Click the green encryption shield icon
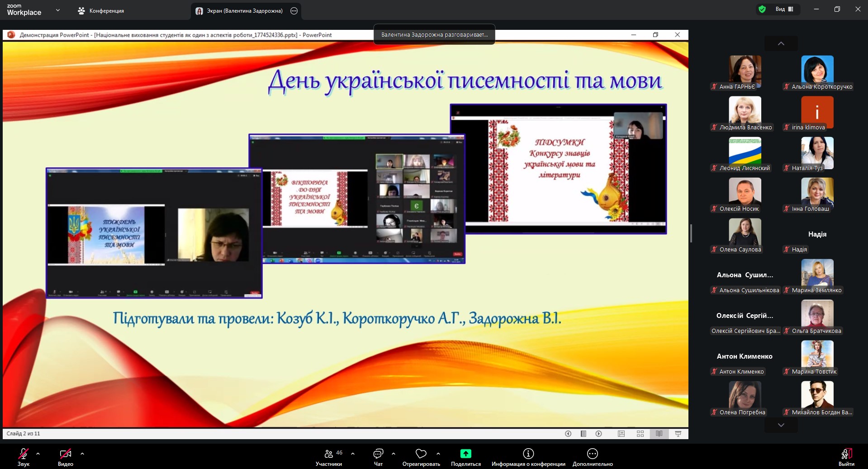 coord(762,9)
